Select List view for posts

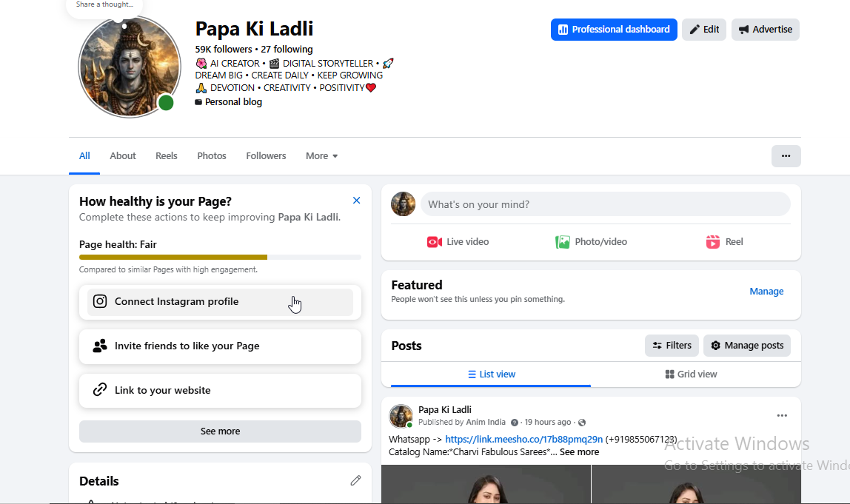pos(491,374)
